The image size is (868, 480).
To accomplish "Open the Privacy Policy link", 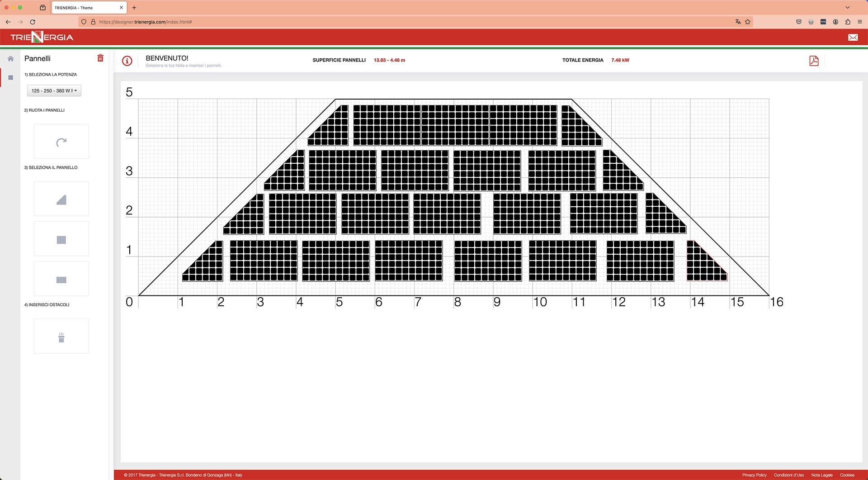I will [x=754, y=475].
